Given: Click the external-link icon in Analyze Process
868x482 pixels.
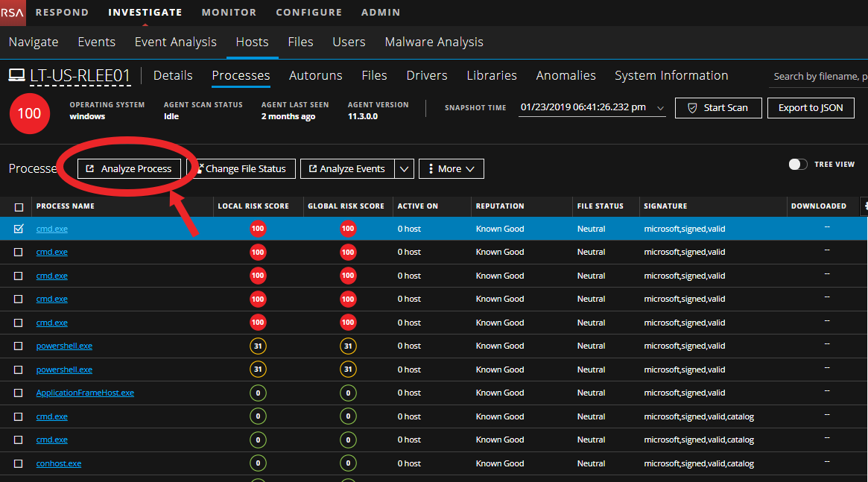Looking at the screenshot, I should [x=90, y=169].
